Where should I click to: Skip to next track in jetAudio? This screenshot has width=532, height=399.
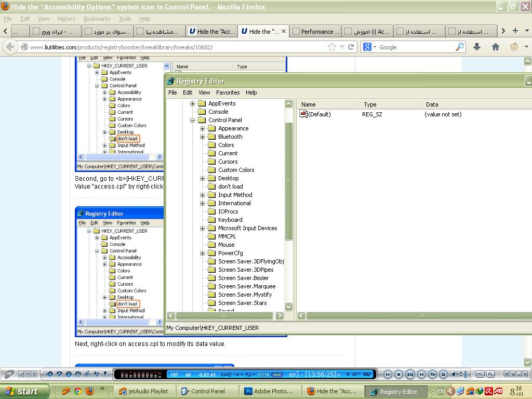click(421, 374)
